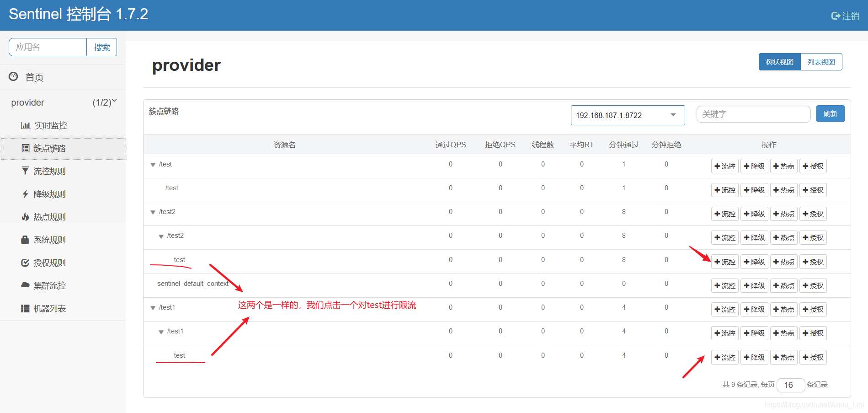Click the 通过QPS column header

[451, 145]
